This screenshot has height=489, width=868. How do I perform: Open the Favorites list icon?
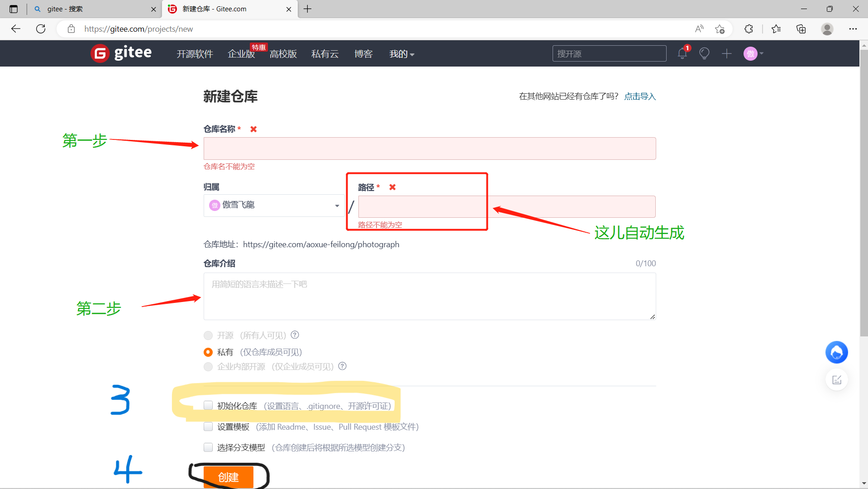pos(777,29)
